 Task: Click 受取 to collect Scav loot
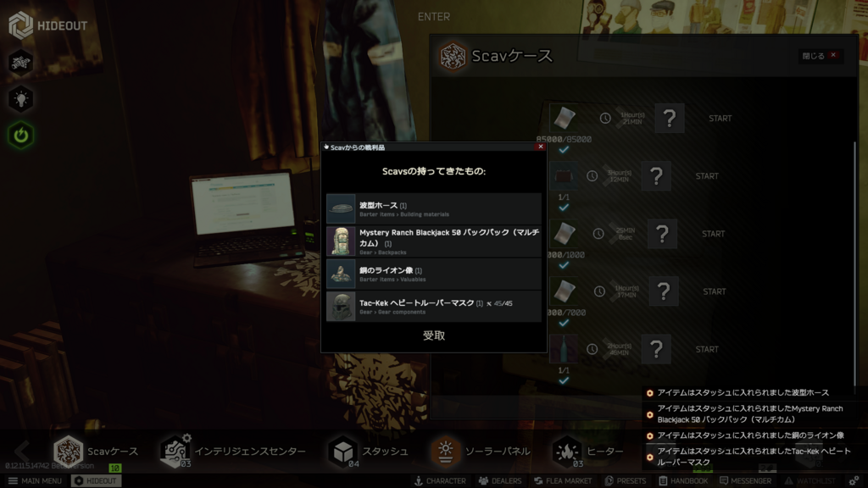coord(434,335)
